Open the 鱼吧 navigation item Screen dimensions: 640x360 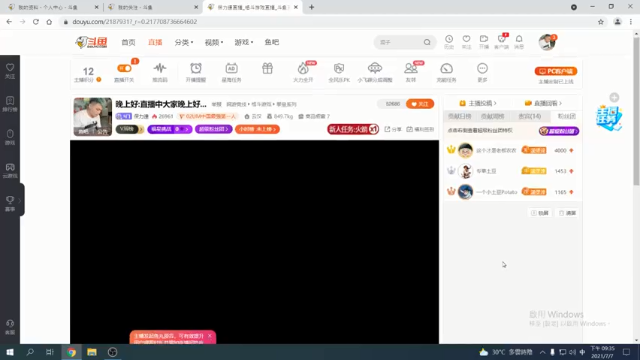click(271, 42)
